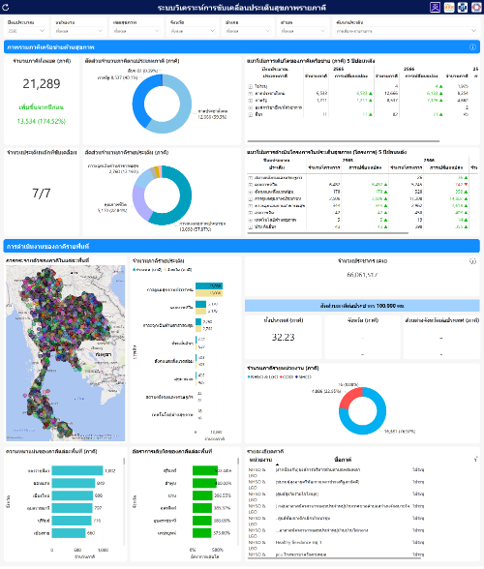Image resolution: width=484 pixels, height=569 pixels.
Task: Expand the first row of the partner-type trend matrix
Action: pyautogui.click(x=250, y=86)
